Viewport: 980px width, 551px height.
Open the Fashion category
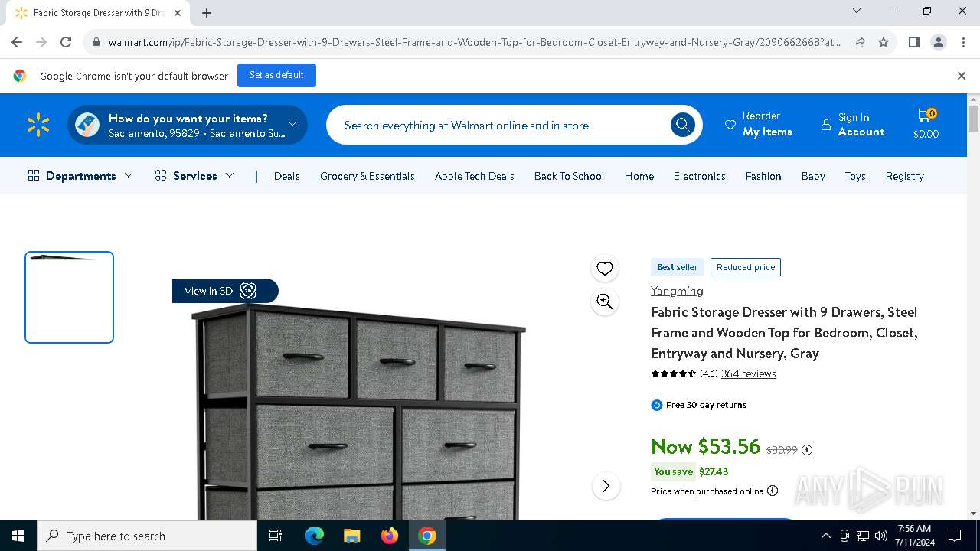(x=763, y=176)
